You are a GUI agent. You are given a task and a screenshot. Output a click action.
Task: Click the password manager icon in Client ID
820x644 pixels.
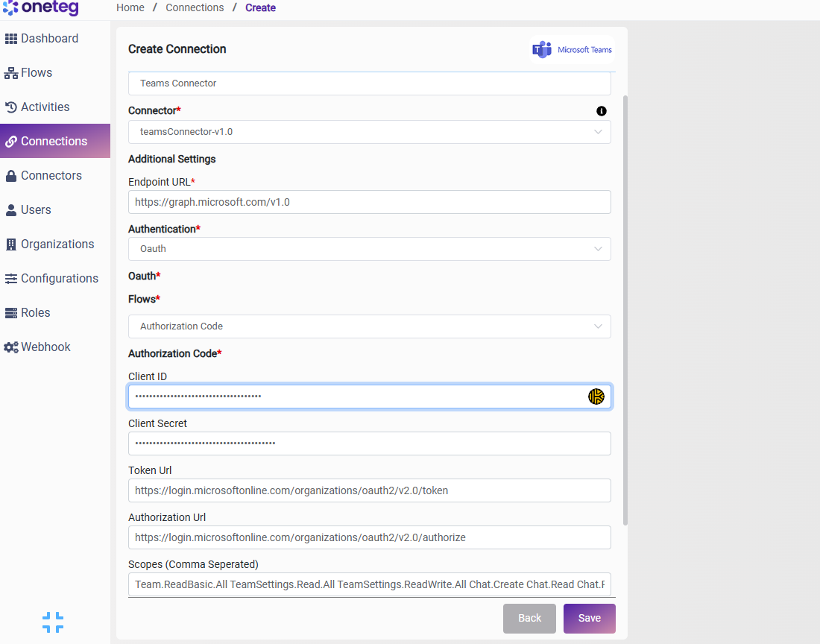tap(596, 397)
